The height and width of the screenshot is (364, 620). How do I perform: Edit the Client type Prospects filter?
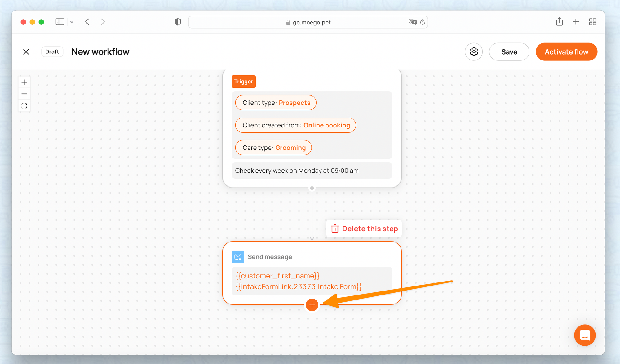tap(276, 103)
